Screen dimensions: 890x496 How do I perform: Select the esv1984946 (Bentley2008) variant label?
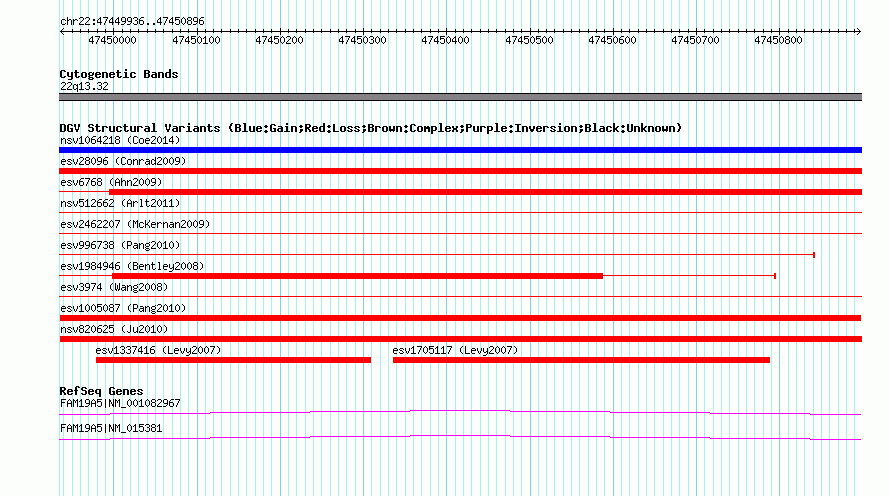[x=132, y=266]
